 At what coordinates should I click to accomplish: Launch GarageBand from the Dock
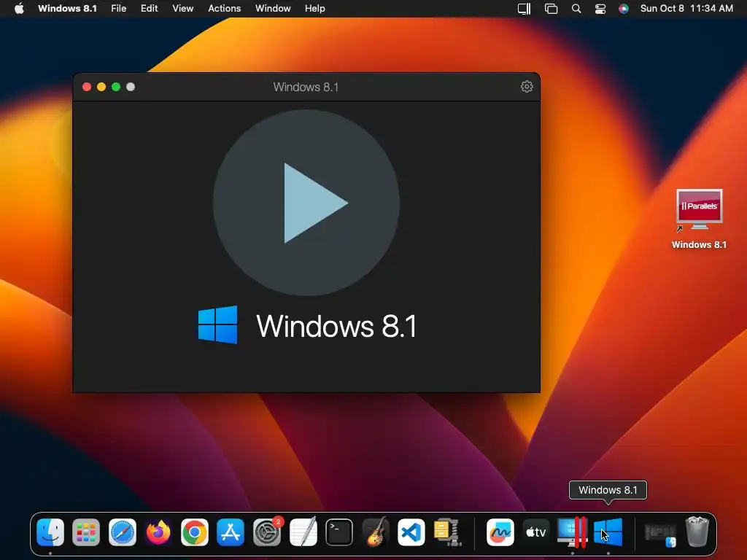click(x=376, y=532)
